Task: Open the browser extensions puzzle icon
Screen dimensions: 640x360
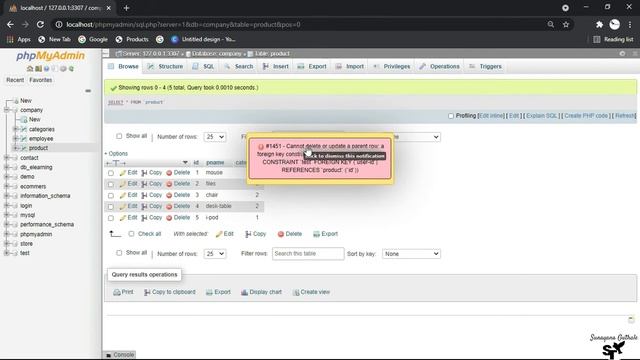Action: click(599, 24)
